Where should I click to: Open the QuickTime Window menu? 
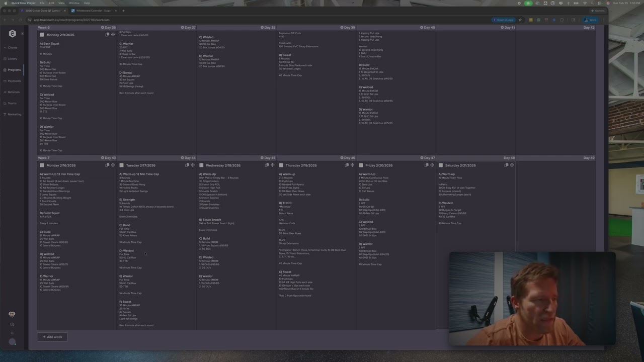[x=74, y=3]
